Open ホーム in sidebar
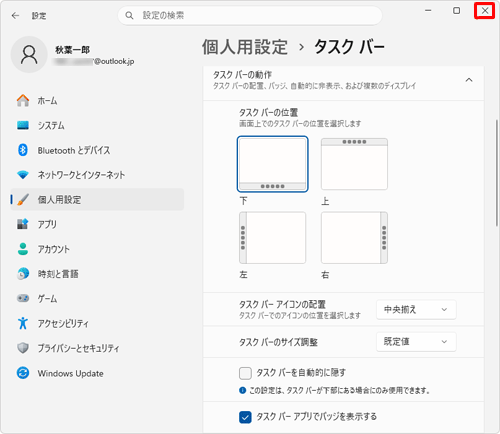The height and width of the screenshot is (434, 500). pos(97,100)
